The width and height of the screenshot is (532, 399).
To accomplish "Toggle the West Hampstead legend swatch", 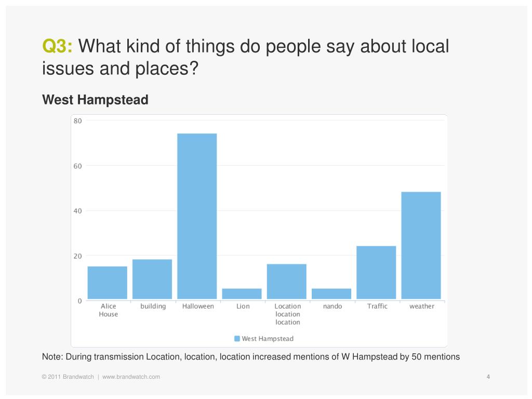I will (x=237, y=339).
